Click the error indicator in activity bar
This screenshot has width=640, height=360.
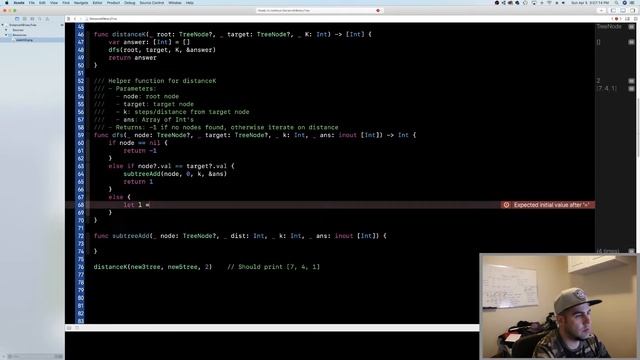tap(378, 11)
